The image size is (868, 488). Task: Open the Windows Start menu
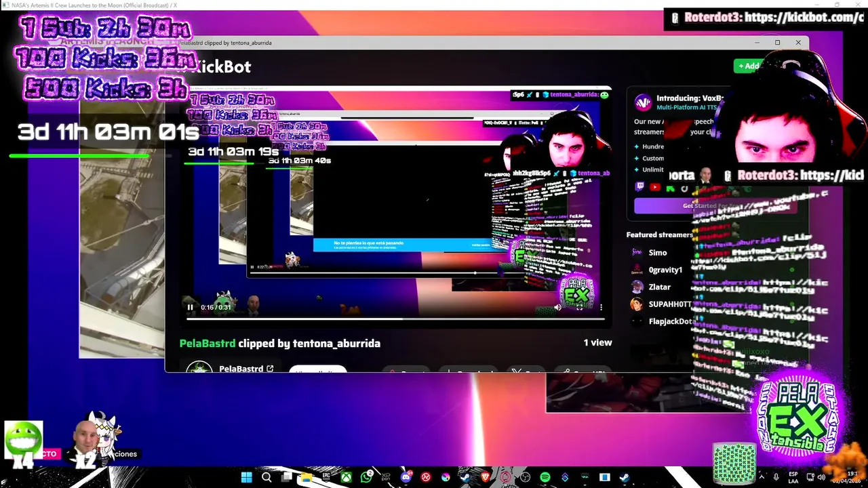coord(246,477)
